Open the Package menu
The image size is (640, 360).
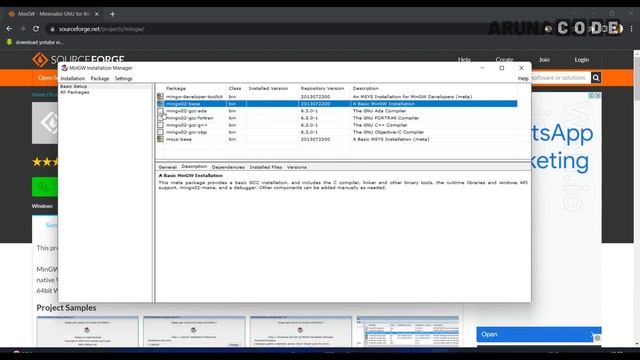(100, 78)
